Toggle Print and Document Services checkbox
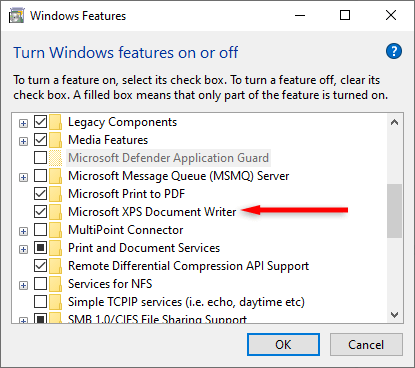 40,248
